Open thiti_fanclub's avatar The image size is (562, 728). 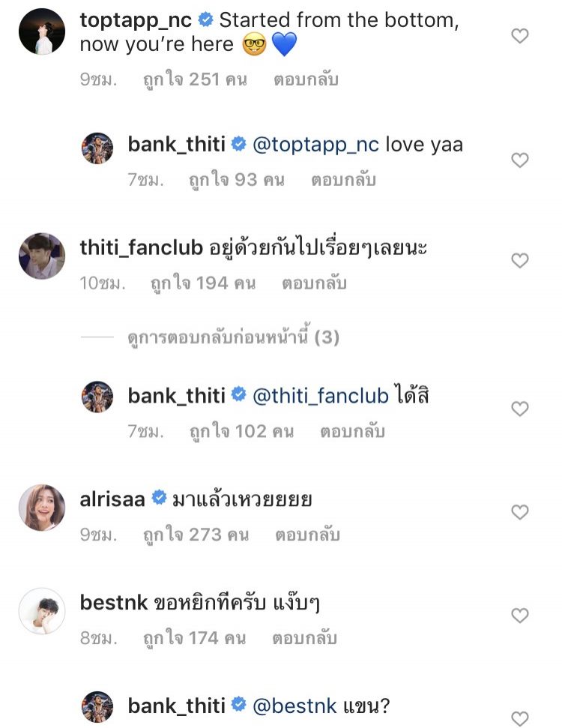click(x=41, y=256)
